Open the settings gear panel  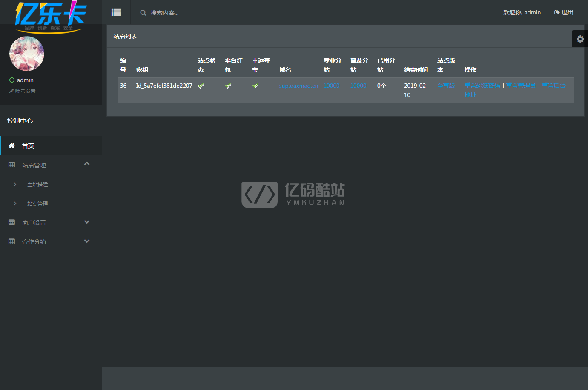[580, 39]
